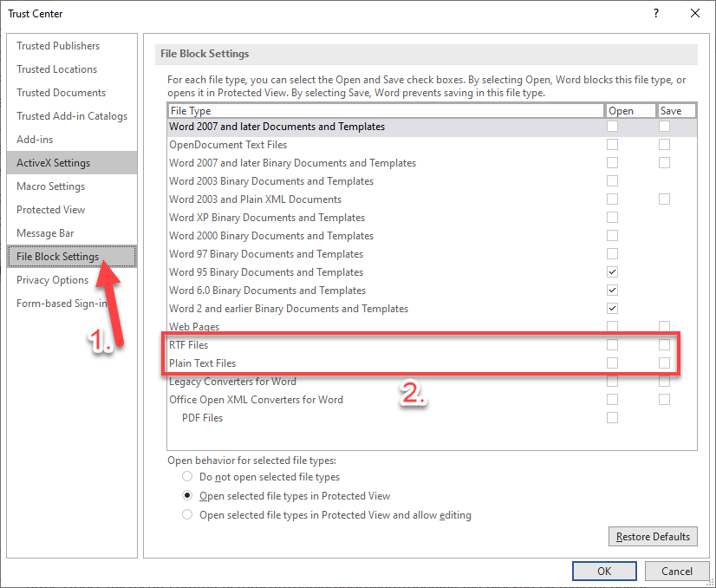716x588 pixels.
Task: Check Open for Plain Text Files
Action: [613, 363]
